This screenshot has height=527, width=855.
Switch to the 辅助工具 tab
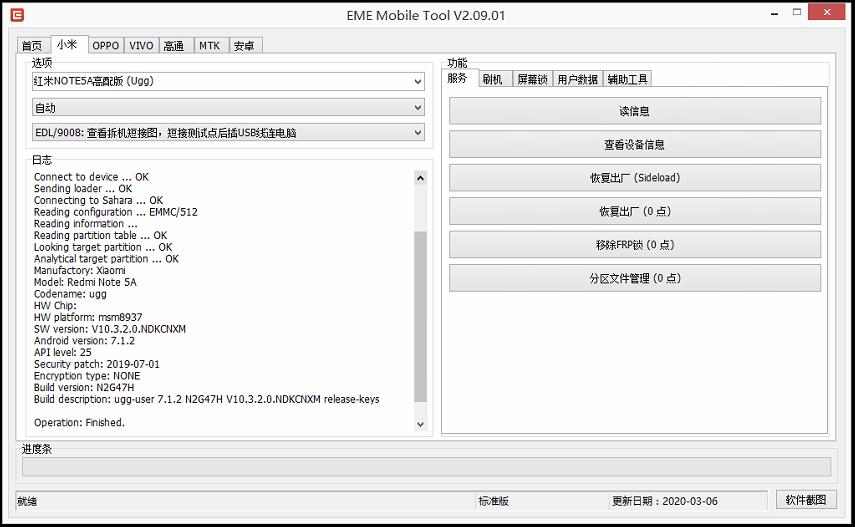[628, 80]
